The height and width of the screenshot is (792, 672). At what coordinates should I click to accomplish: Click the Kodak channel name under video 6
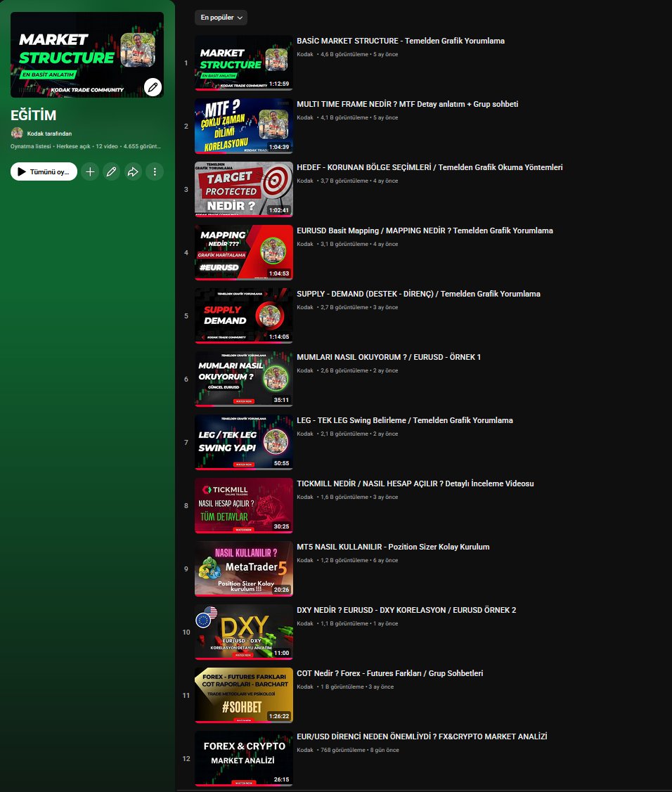[x=304, y=370]
